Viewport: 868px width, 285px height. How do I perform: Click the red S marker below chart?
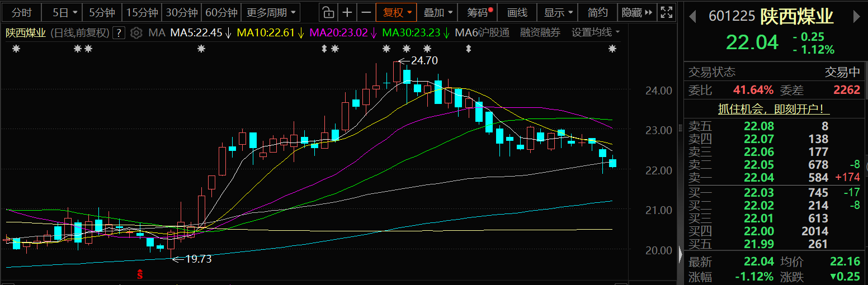[140, 274]
